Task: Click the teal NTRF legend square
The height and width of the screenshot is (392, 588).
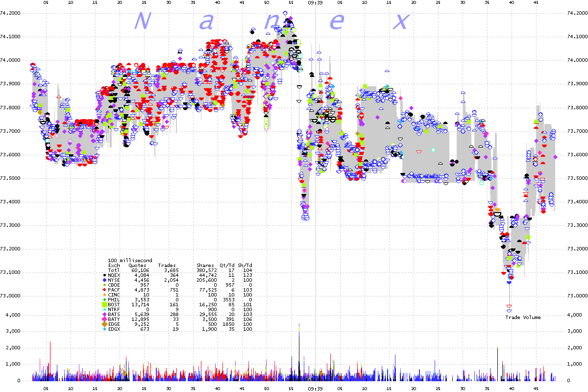Action: (x=104, y=310)
